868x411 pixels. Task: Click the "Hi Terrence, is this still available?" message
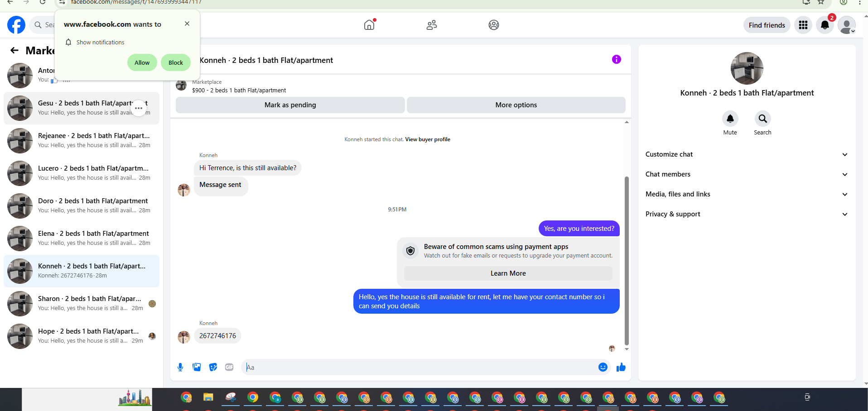pyautogui.click(x=248, y=168)
